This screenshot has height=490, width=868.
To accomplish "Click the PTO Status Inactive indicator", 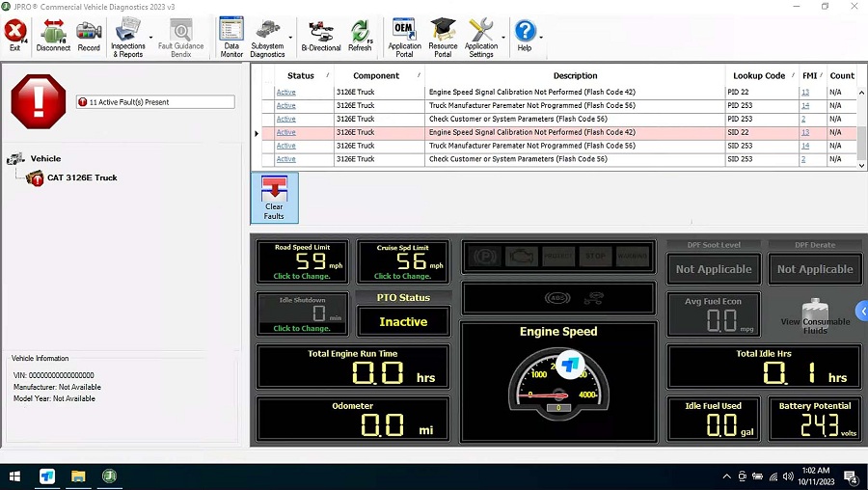I will coord(403,322).
